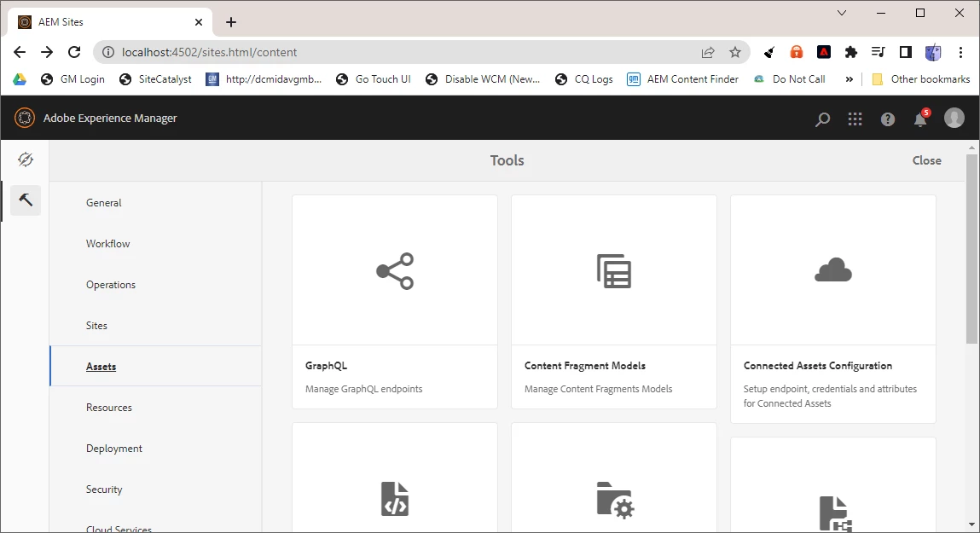Select the Navigation compass icon
Screen dimensions: 980x533
pos(26,160)
